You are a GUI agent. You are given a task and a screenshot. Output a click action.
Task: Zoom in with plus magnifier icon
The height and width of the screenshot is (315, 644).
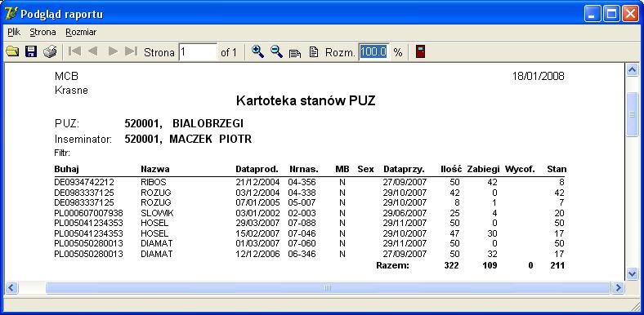pyautogui.click(x=258, y=51)
